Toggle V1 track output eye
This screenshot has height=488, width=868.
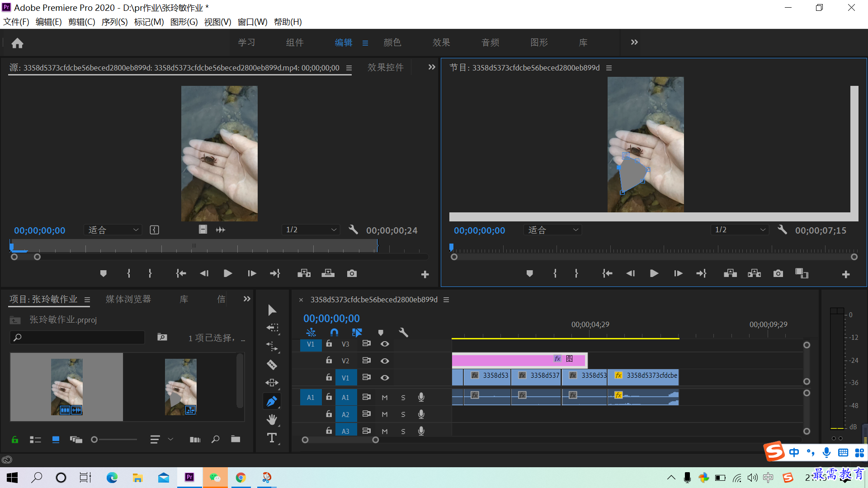click(x=385, y=378)
